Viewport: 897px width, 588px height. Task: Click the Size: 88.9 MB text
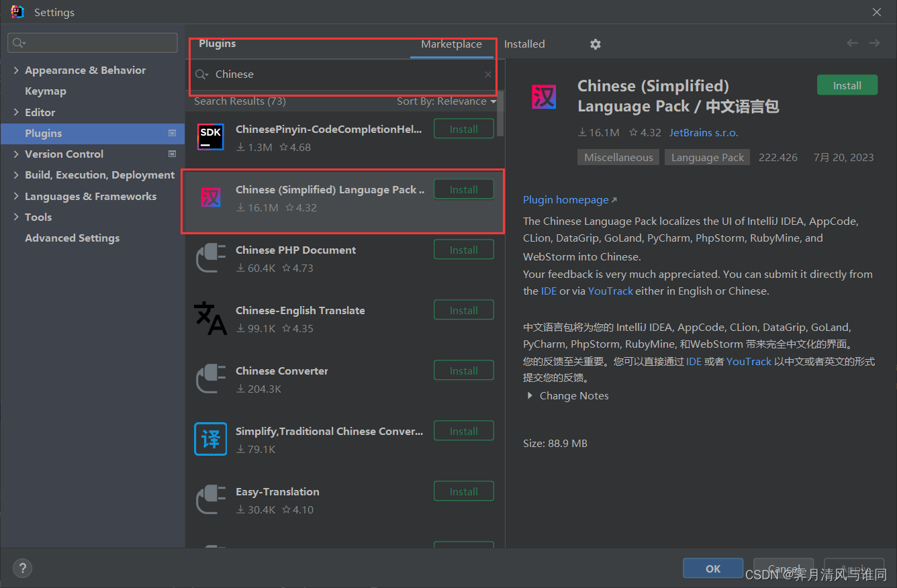[555, 444]
